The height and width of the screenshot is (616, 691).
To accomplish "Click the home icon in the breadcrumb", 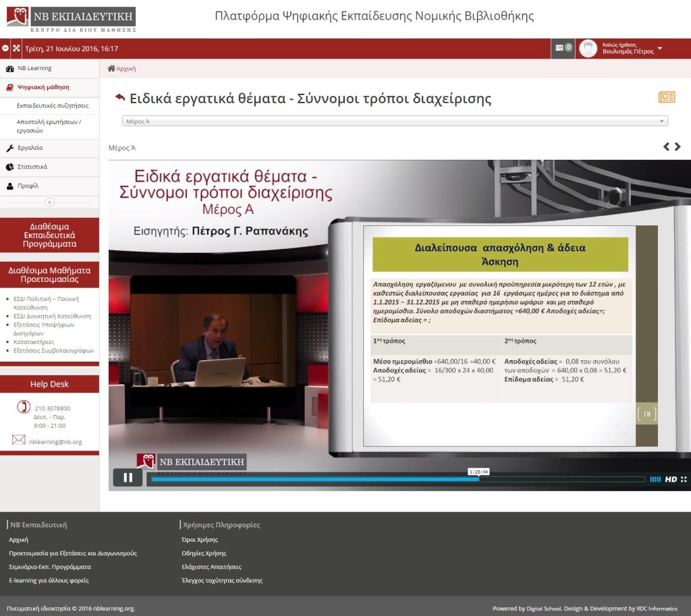I will coord(111,68).
